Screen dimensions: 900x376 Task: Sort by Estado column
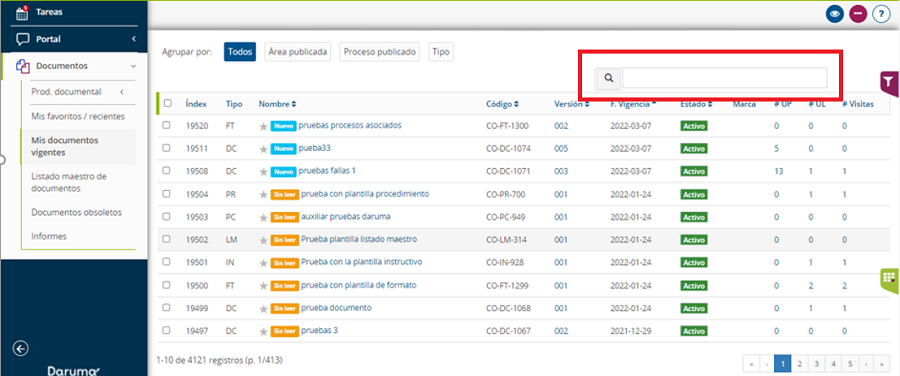[x=697, y=104]
